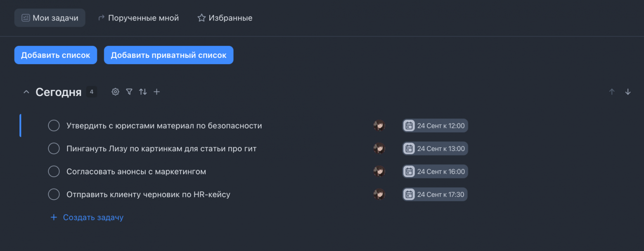Viewport: 644px width, 251px height.
Task: Click the 'Добавить список' button
Action: [55, 55]
